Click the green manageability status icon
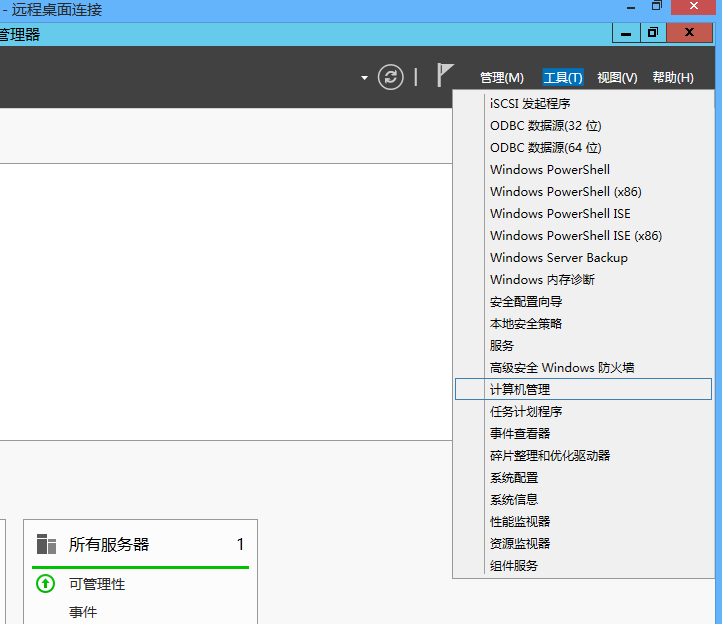Screen dimensions: 722x624 point(45,584)
